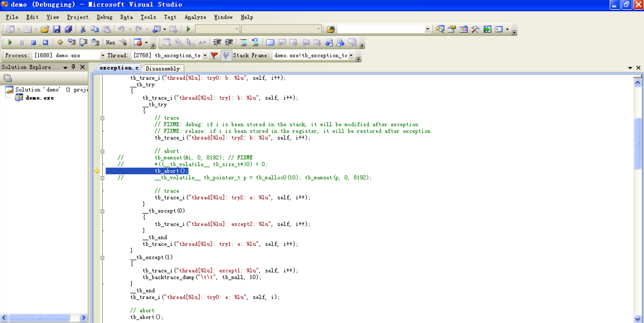Click the Step Out icon

(95, 42)
